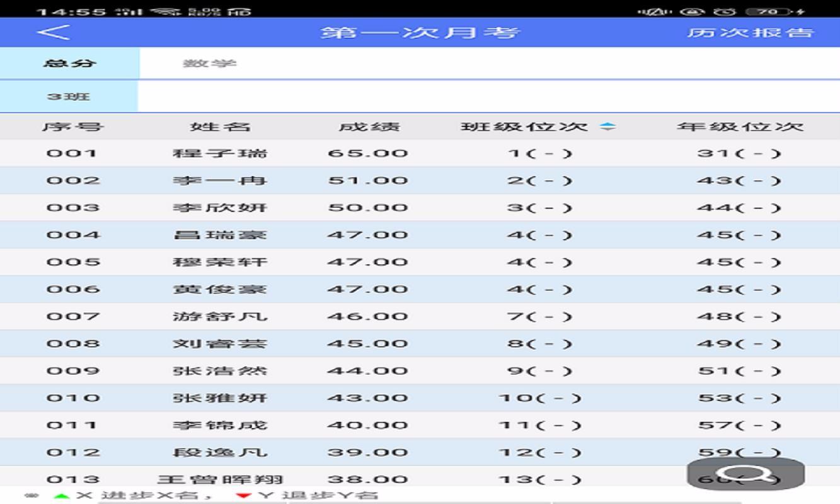The width and height of the screenshot is (840, 504).
Task: Select student 李一冉 in the list
Action: click(220, 181)
